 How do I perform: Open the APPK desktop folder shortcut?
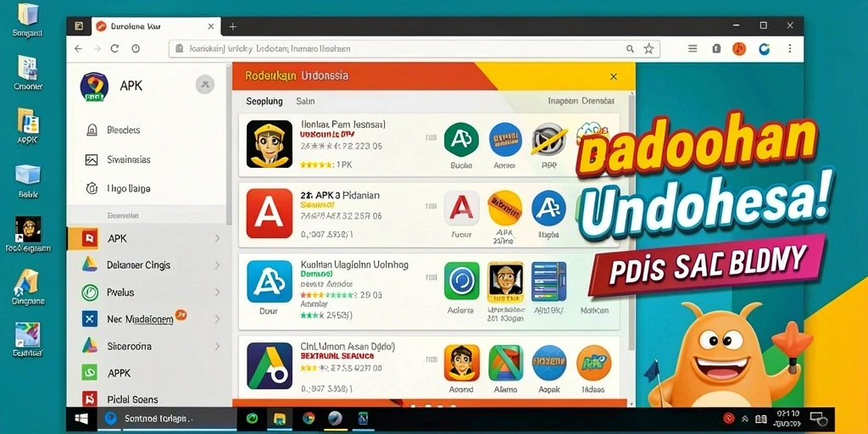point(28,126)
